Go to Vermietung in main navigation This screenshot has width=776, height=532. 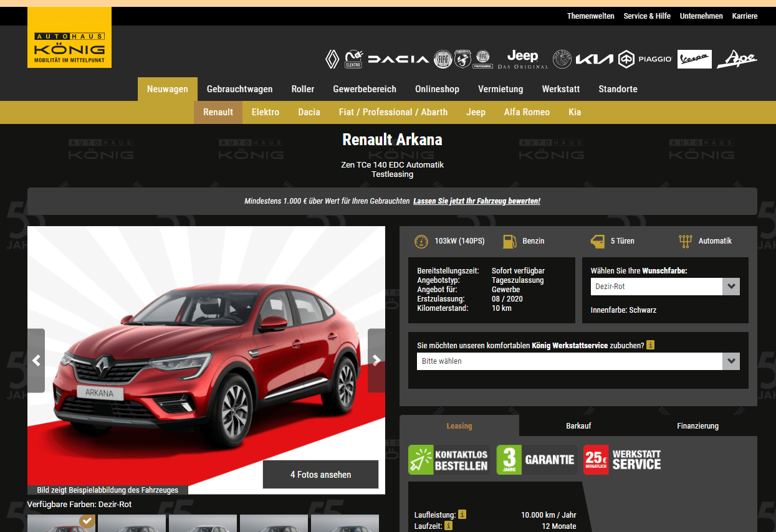(501, 89)
